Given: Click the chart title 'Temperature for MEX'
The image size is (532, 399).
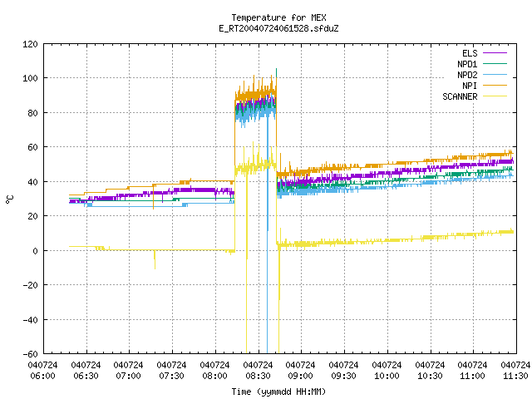Looking at the screenshot, I should point(279,17).
